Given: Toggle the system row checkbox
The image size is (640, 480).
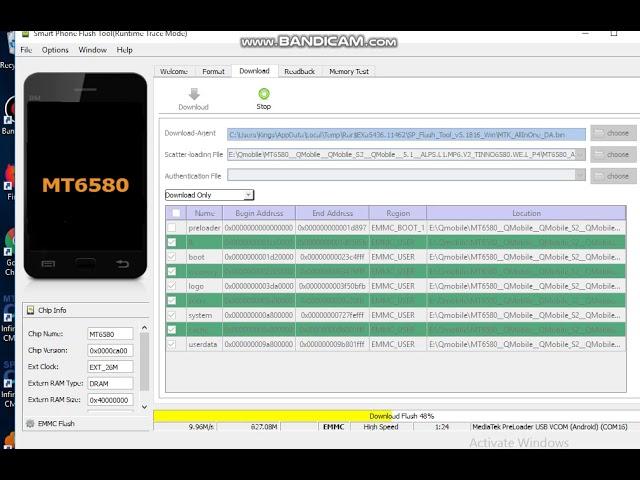Looking at the screenshot, I should point(172,315).
